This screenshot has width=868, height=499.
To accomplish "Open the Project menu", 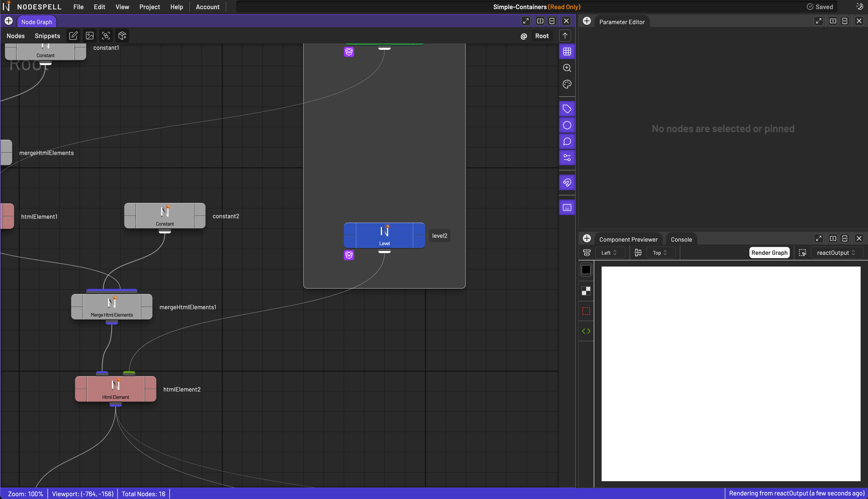I will [149, 7].
